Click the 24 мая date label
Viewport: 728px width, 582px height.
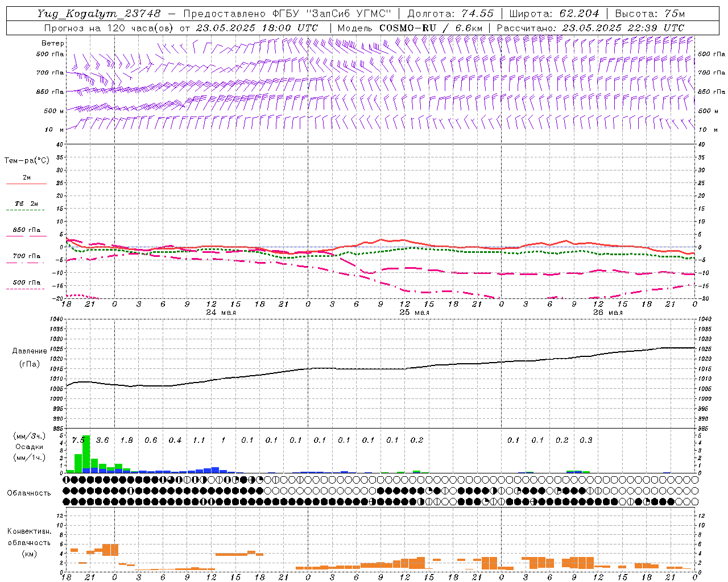[x=221, y=313]
